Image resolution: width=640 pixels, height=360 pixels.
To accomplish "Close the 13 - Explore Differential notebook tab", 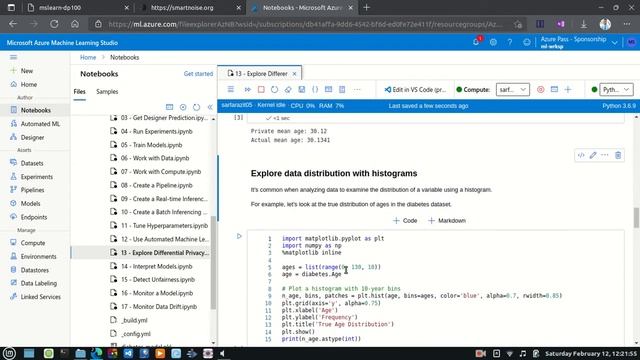I will click(x=294, y=74).
